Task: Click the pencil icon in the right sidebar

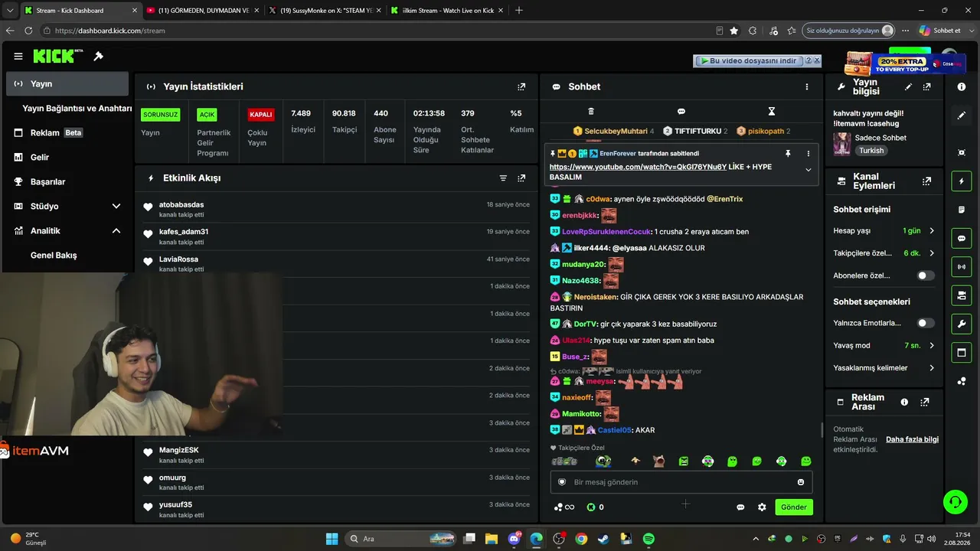Action: 962,116
